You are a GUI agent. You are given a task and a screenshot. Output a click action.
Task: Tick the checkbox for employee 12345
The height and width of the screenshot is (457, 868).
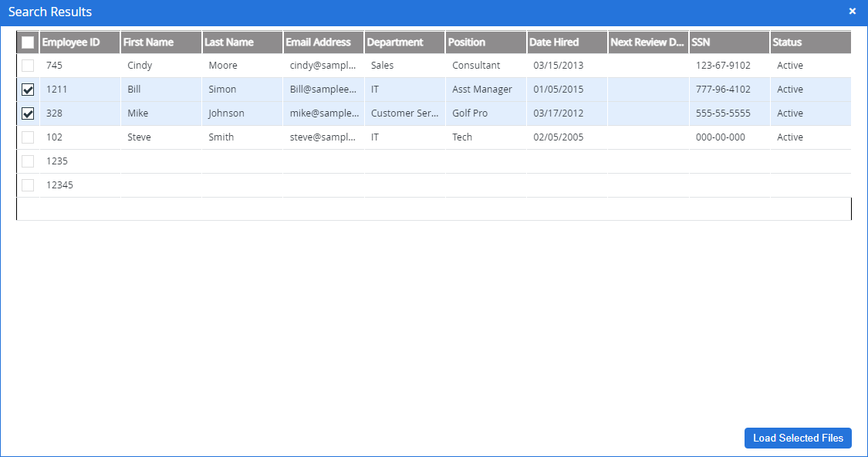28,185
